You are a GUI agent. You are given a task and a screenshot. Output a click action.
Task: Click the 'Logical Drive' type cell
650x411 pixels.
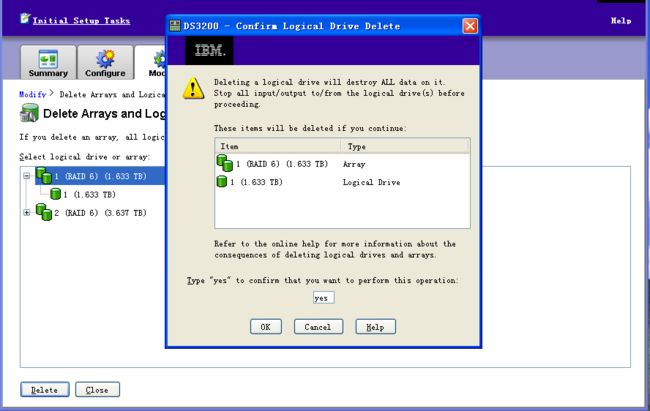pyautogui.click(x=371, y=182)
